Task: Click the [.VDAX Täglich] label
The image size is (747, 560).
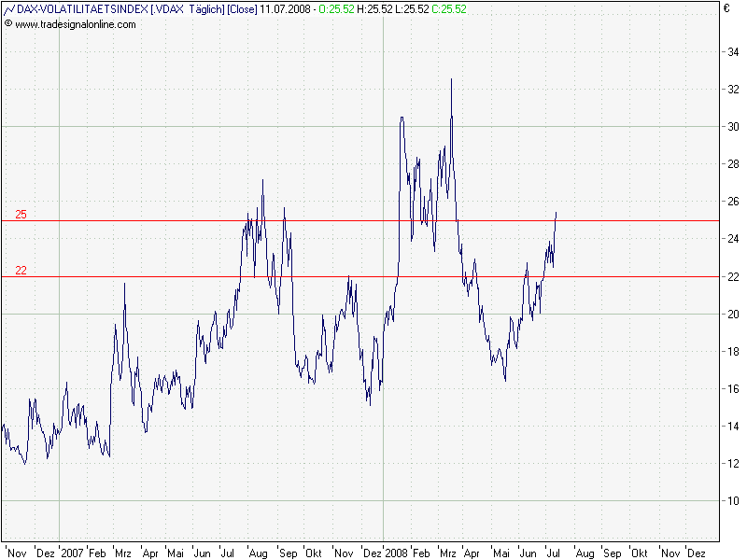Action: 188,9
